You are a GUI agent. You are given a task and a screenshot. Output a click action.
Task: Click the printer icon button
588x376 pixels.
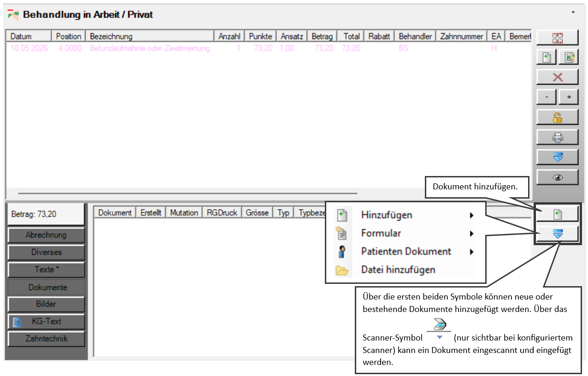coord(557,137)
